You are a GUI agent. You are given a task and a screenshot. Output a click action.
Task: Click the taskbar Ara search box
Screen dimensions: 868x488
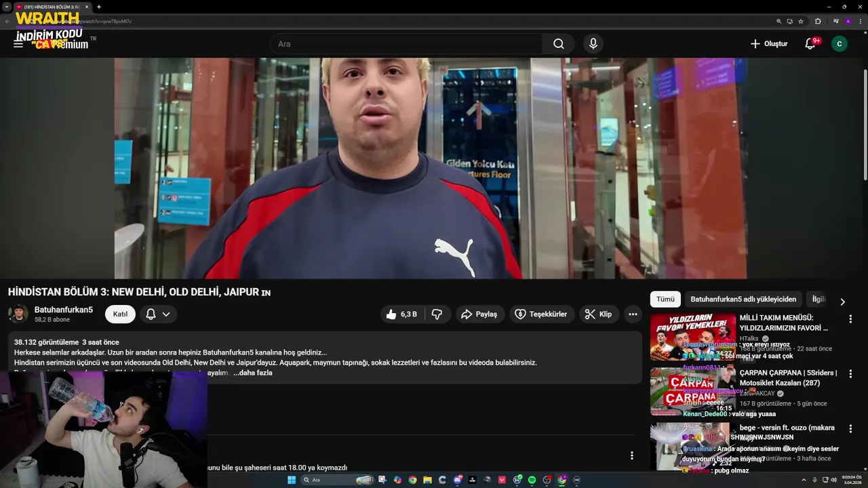[337, 480]
